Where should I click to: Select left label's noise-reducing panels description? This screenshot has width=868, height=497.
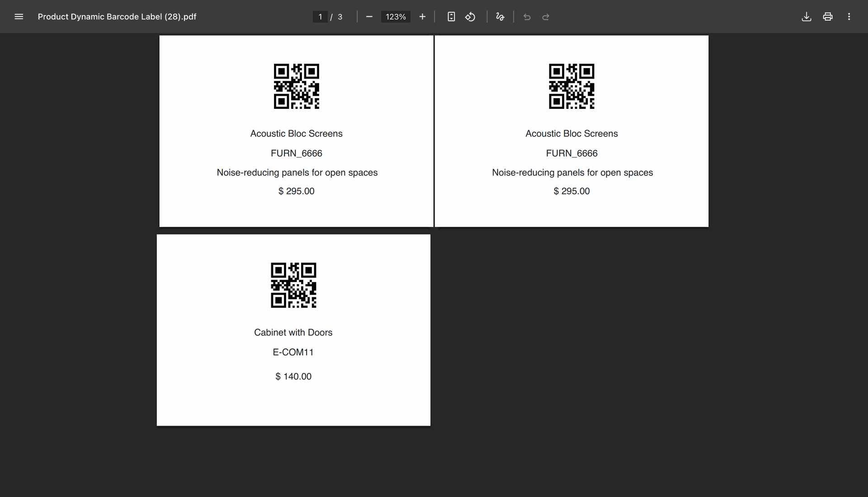tap(297, 173)
